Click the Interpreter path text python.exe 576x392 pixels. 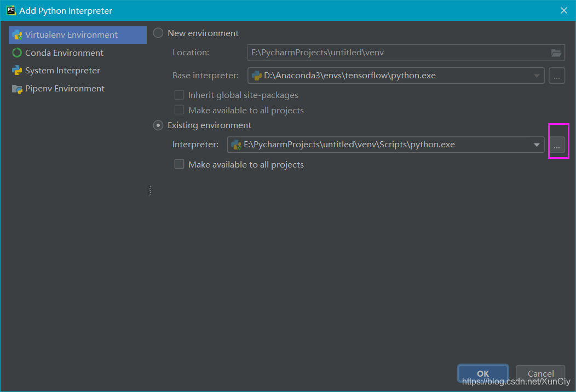[349, 145]
